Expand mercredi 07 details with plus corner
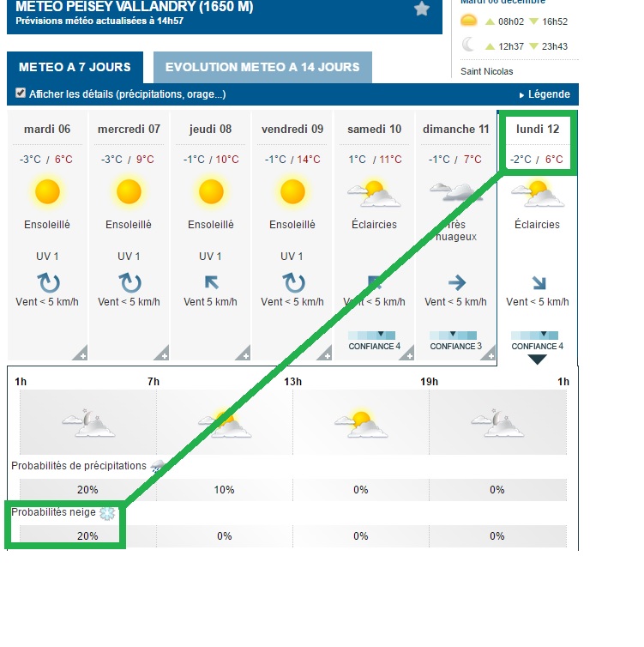 tap(163, 354)
